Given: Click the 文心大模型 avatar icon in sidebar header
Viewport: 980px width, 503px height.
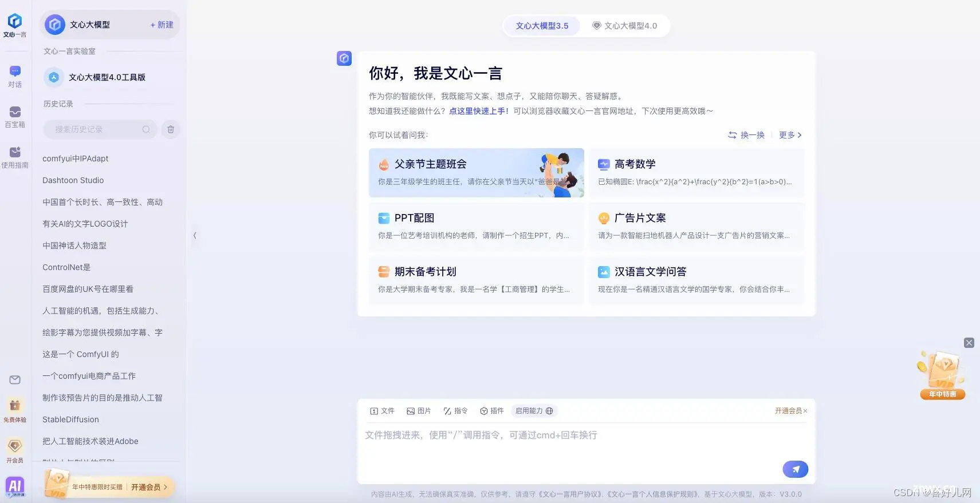Looking at the screenshot, I should tap(55, 25).
